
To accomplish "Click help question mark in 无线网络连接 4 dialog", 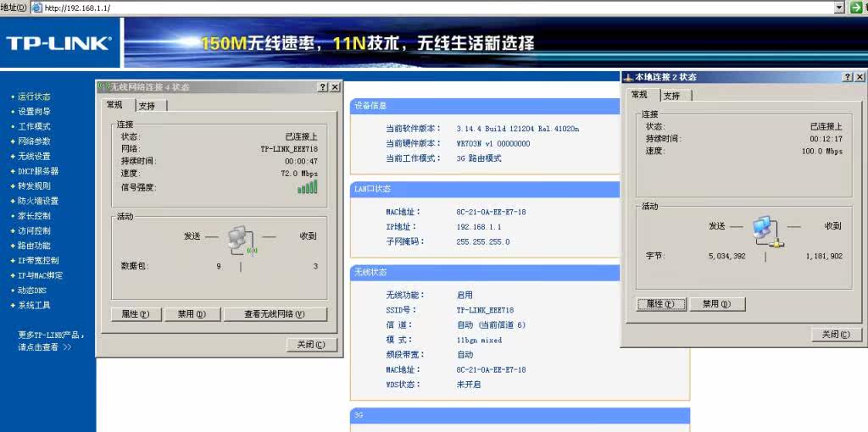I will click(x=323, y=87).
